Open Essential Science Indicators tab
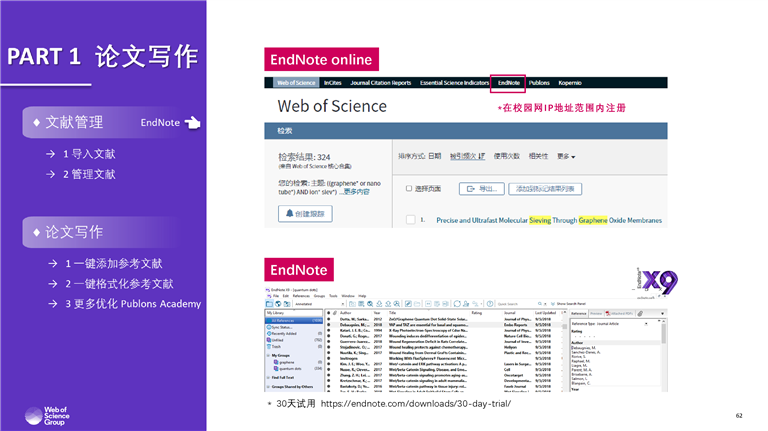Image resolution: width=768 pixels, height=431 pixels. [x=455, y=83]
